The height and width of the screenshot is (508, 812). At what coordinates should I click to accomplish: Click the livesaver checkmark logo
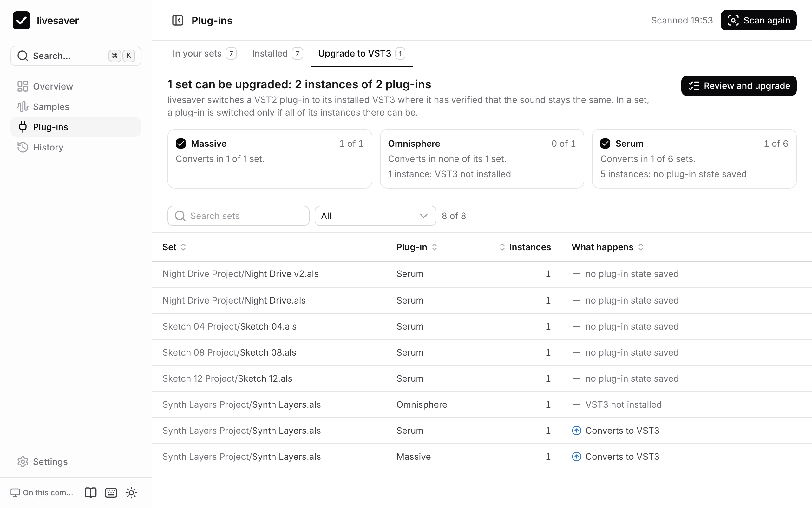tap(22, 21)
